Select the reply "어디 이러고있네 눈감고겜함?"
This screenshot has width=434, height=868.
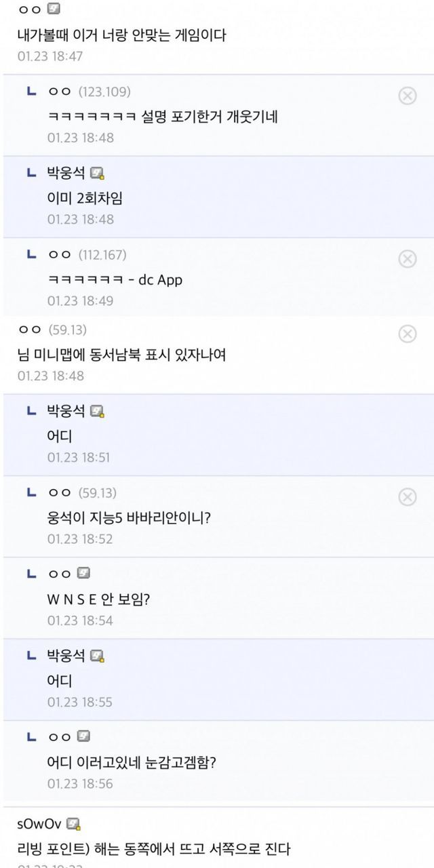[x=132, y=762]
